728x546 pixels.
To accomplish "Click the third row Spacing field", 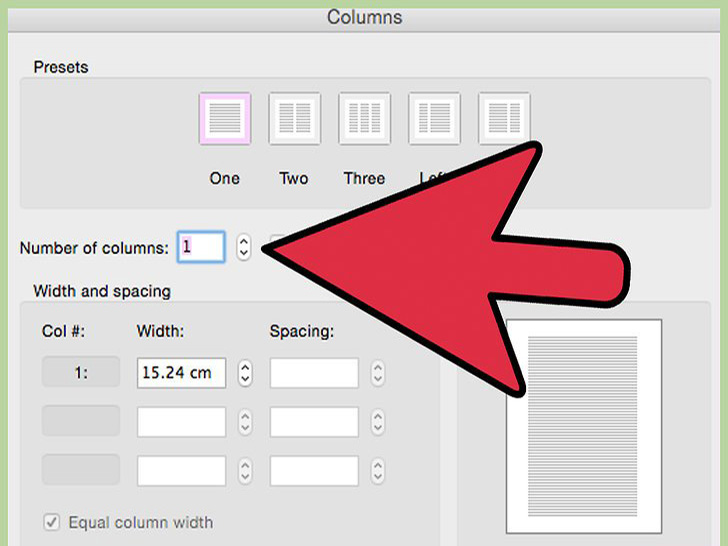I will [x=314, y=469].
